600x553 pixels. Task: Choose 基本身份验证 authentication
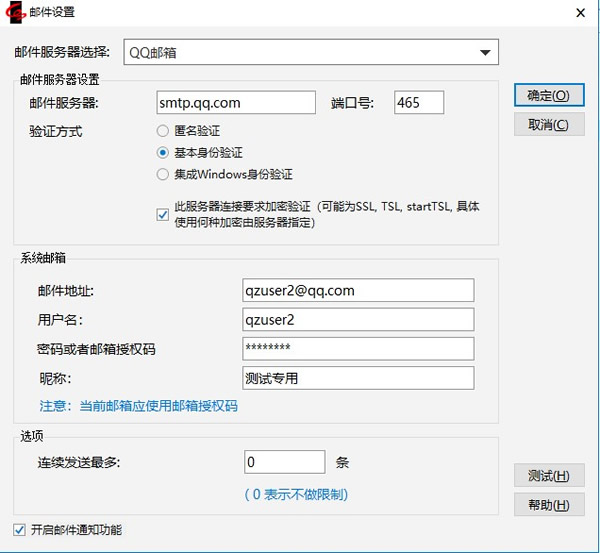(x=163, y=153)
